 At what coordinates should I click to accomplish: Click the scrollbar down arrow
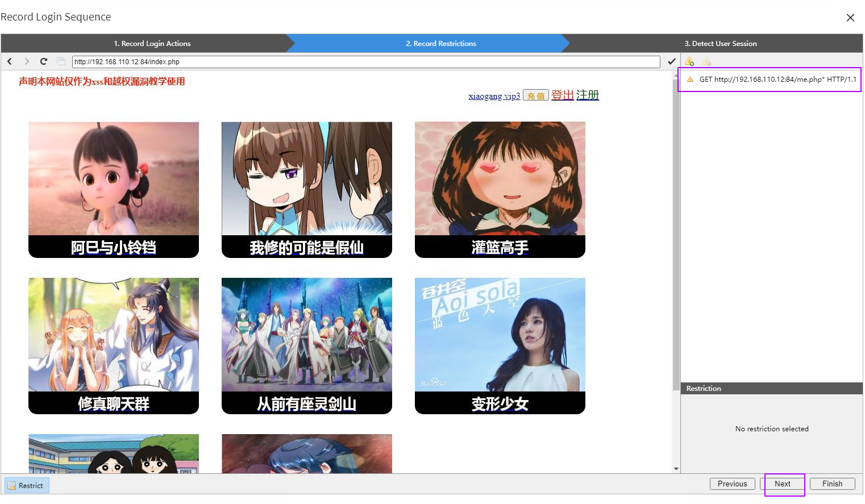676,469
